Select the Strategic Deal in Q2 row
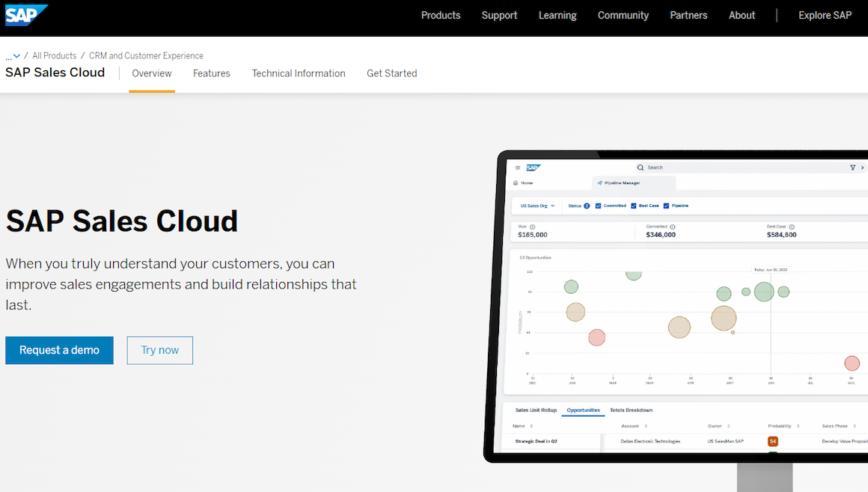The image size is (868, 492). [537, 441]
